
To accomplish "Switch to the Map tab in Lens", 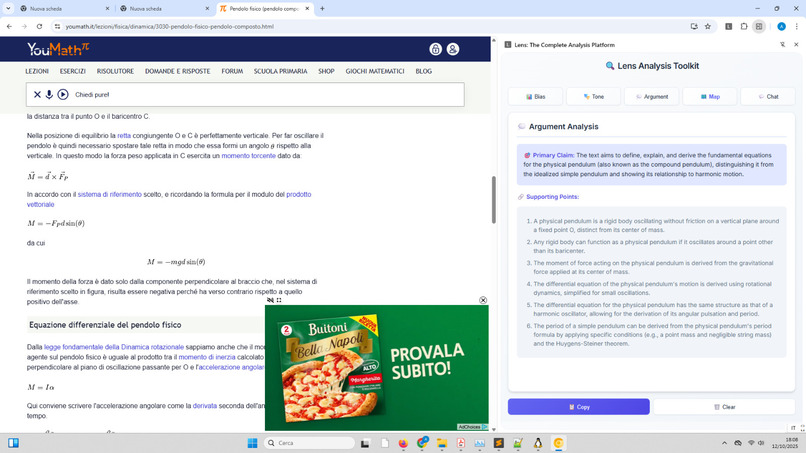I will 710,97.
